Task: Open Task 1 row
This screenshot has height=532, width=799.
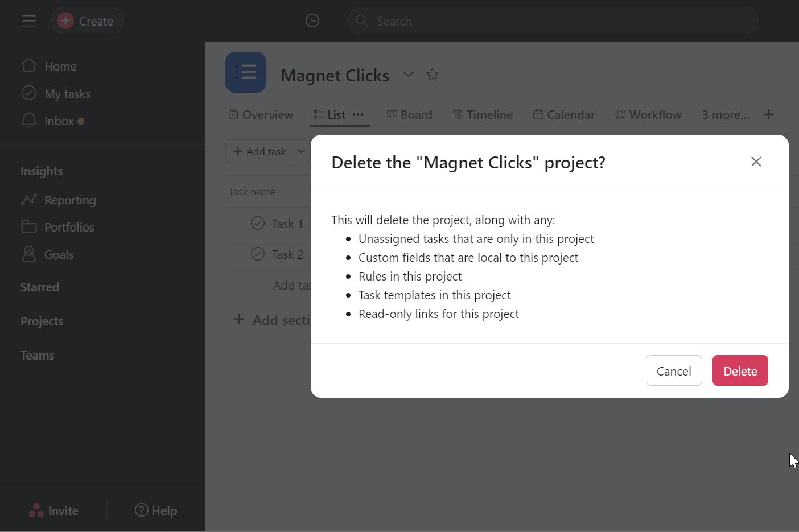Action: click(287, 224)
